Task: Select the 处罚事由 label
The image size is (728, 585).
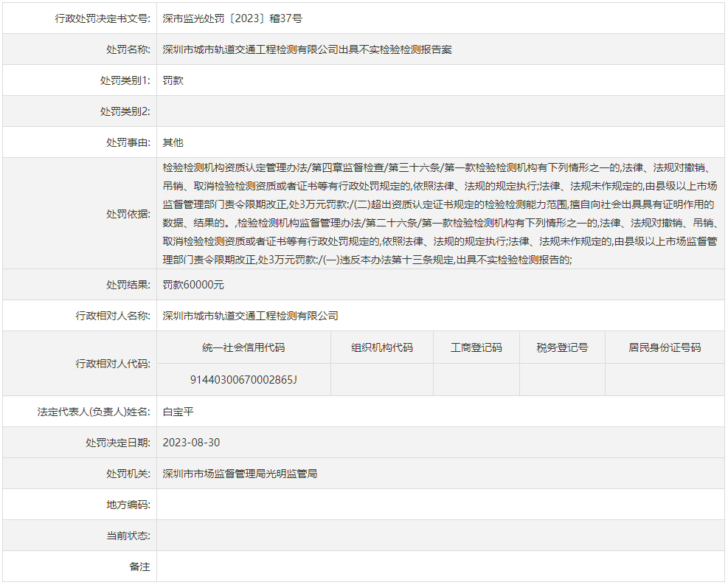Action: pyautogui.click(x=128, y=142)
